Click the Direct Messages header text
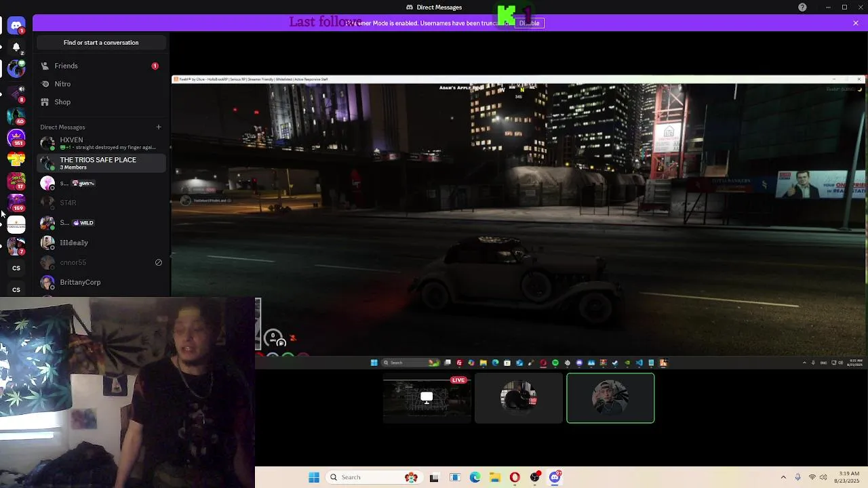Viewport: 868px width, 488px height. click(x=62, y=127)
